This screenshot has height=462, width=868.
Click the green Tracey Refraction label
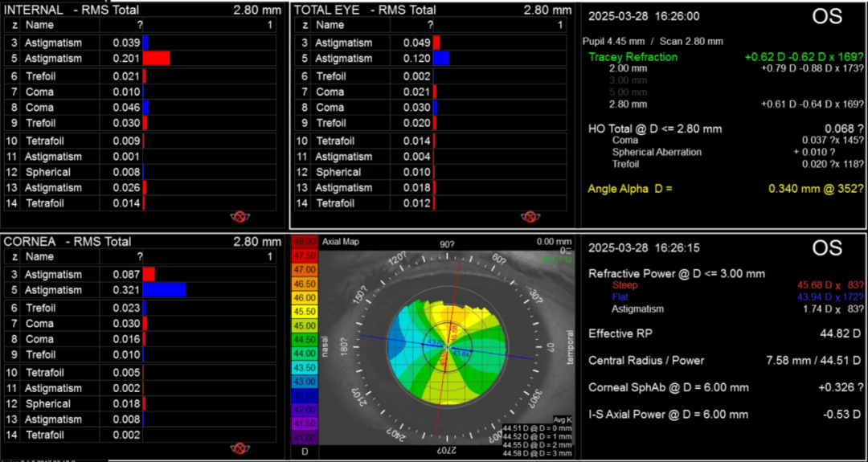(x=633, y=57)
